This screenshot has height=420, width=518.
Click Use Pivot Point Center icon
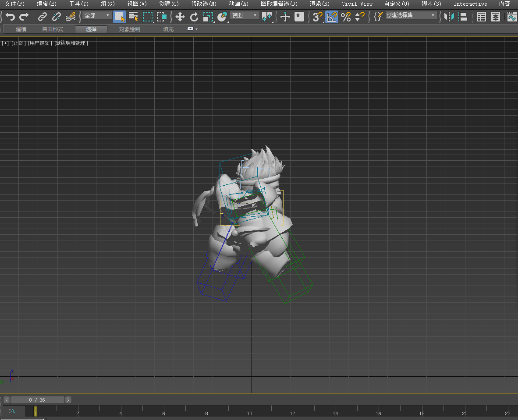[x=266, y=17]
